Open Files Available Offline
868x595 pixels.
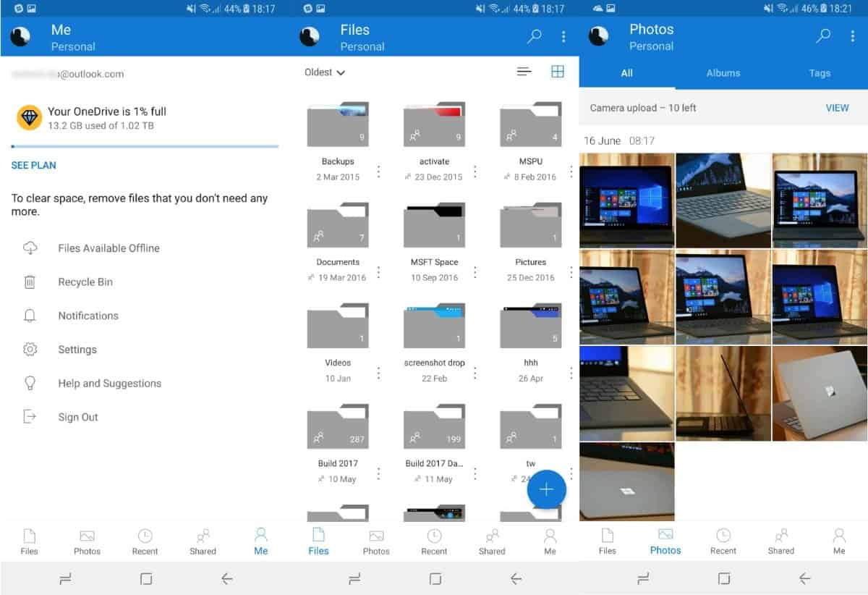pyautogui.click(x=109, y=248)
